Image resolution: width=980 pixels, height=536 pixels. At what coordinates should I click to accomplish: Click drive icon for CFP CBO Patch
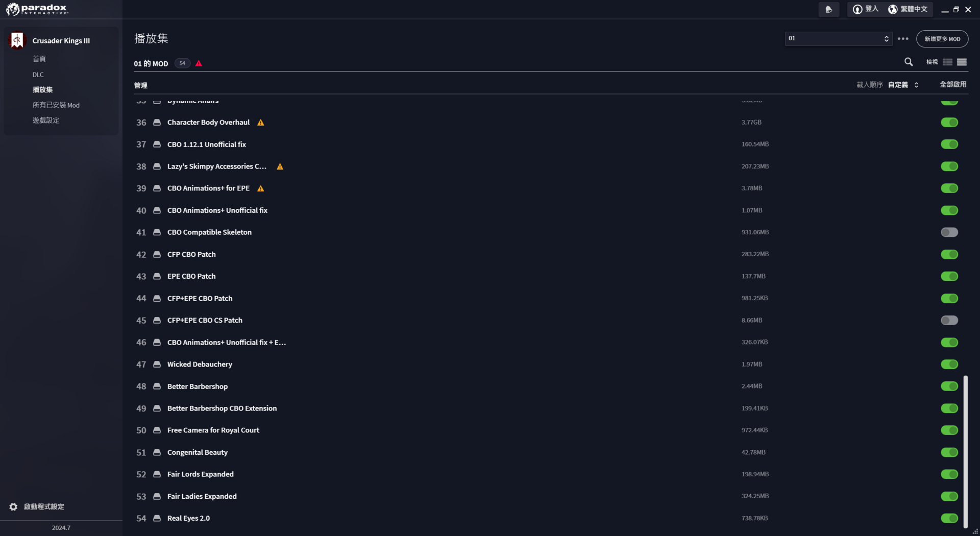click(x=157, y=254)
